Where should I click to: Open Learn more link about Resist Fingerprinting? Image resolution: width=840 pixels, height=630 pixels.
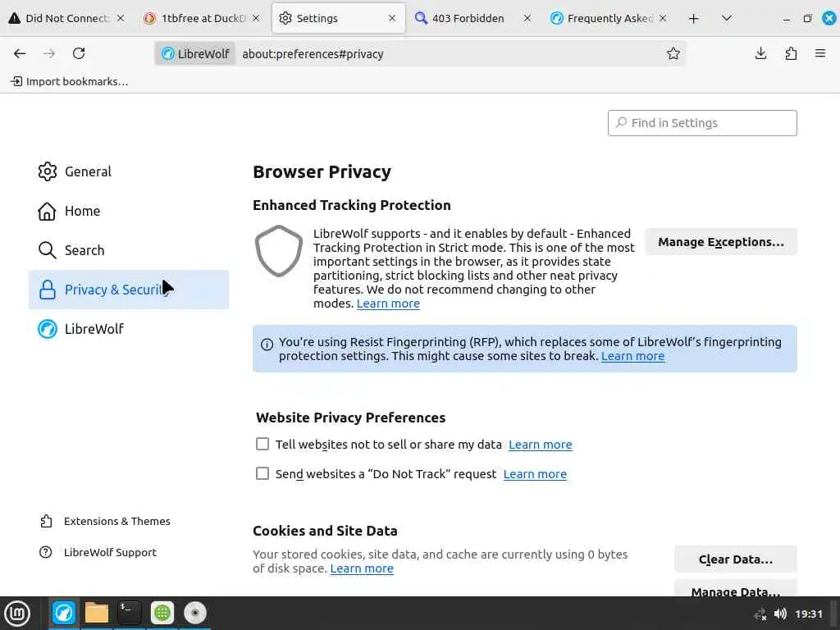point(632,356)
